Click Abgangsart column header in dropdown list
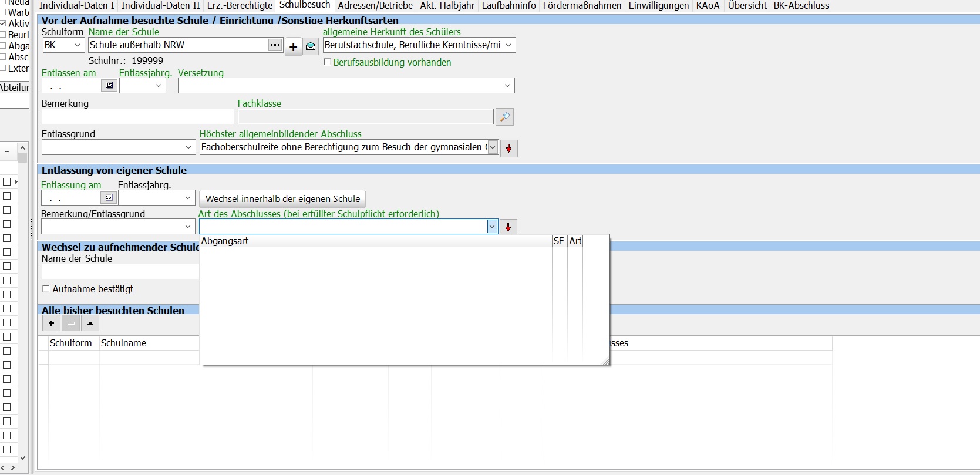 tap(376, 241)
